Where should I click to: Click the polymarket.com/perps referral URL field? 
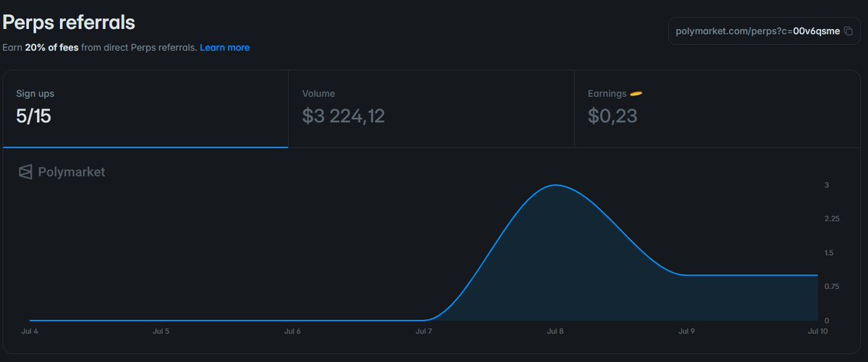[765, 31]
